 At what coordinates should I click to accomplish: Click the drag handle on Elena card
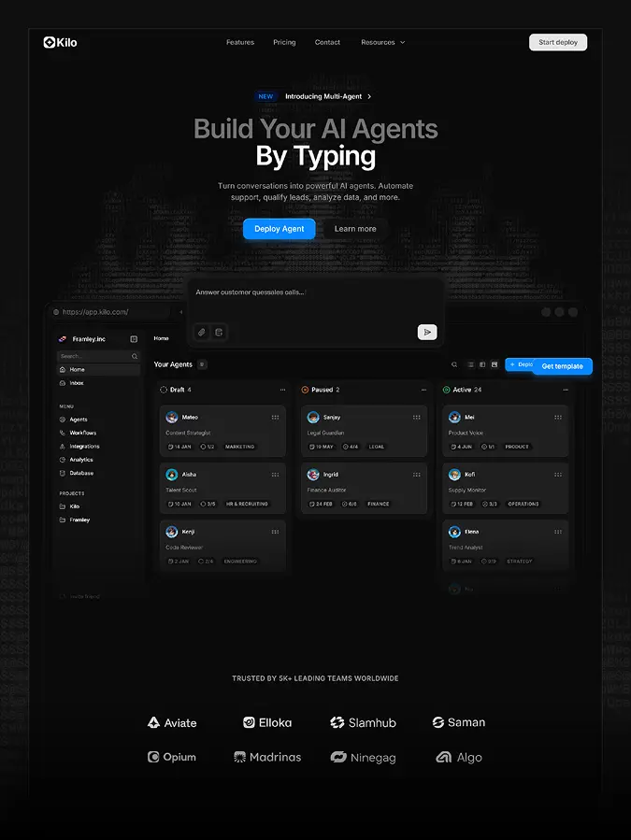point(558,532)
